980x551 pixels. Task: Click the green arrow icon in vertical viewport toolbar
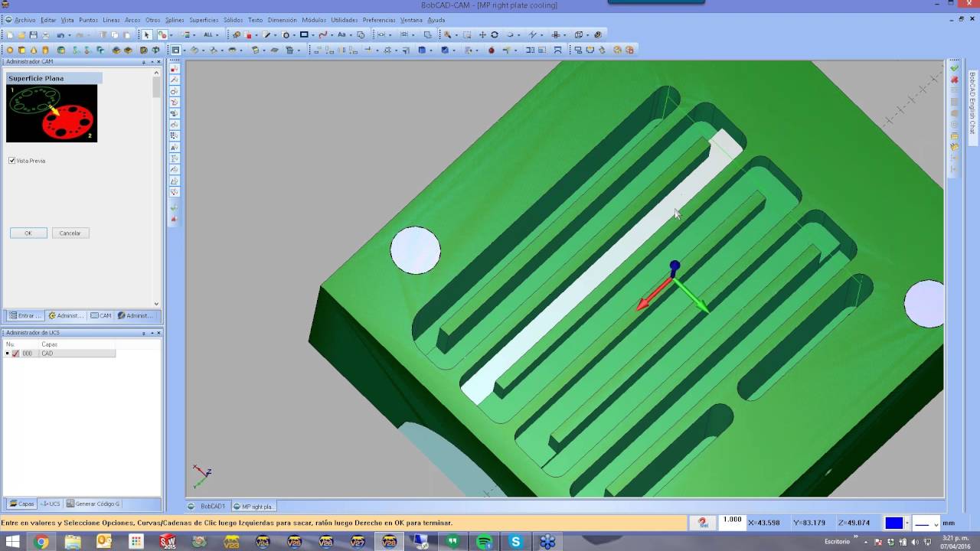pos(174,207)
